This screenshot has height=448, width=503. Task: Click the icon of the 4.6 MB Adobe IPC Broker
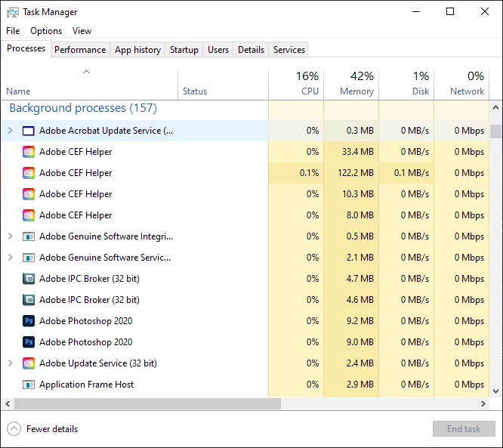(29, 300)
